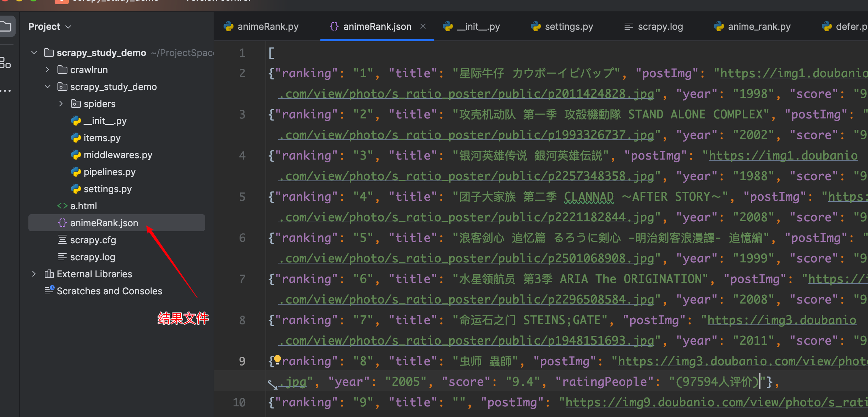Expand the crawlrun folder
The height and width of the screenshot is (417, 868).
pyautogui.click(x=47, y=70)
